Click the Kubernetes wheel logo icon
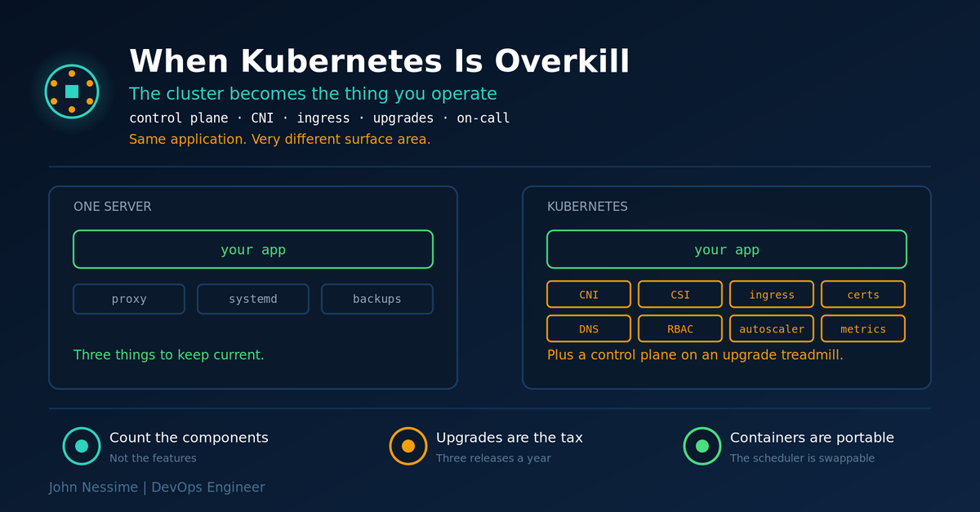The height and width of the screenshot is (512, 980). [x=72, y=91]
